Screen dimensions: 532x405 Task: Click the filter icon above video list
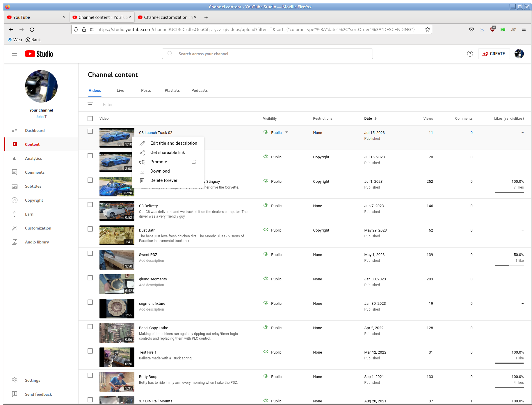point(90,105)
